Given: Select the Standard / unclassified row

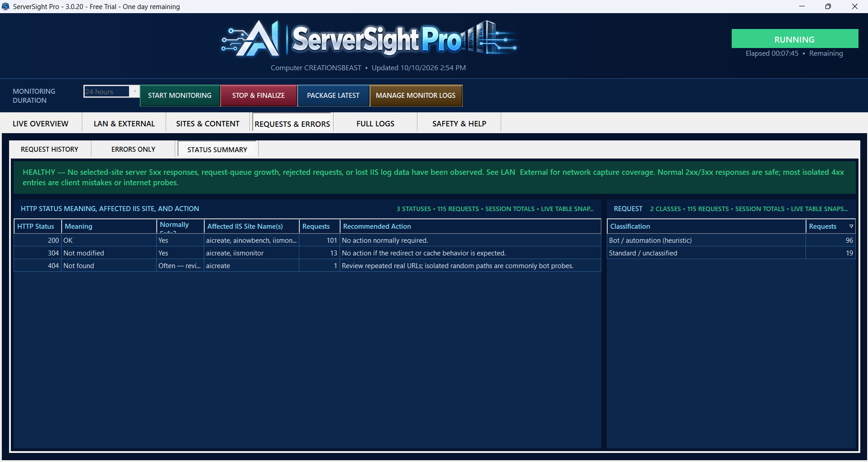Looking at the screenshot, I should coord(731,253).
